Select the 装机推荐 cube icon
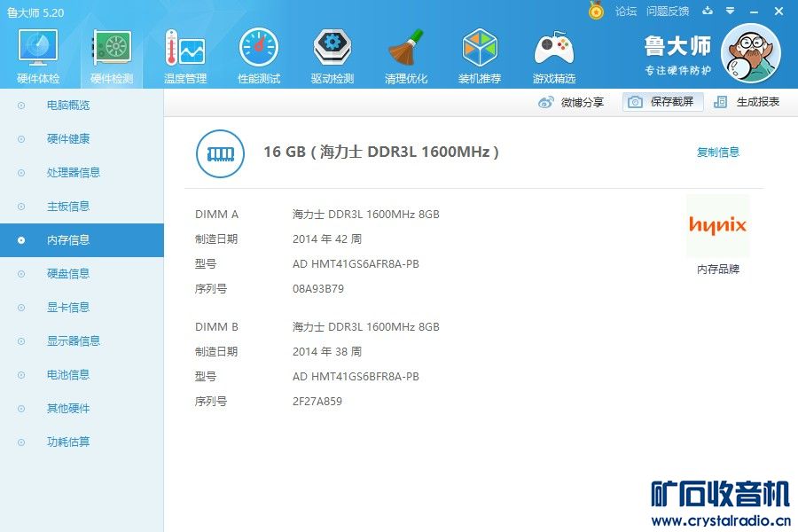Screen dimensions: 798x532 (x=480, y=49)
